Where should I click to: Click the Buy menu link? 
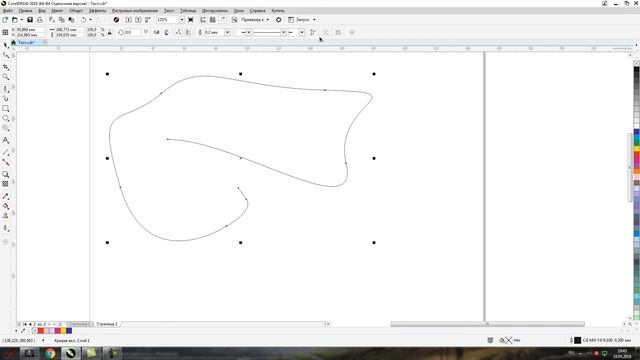pyautogui.click(x=278, y=11)
